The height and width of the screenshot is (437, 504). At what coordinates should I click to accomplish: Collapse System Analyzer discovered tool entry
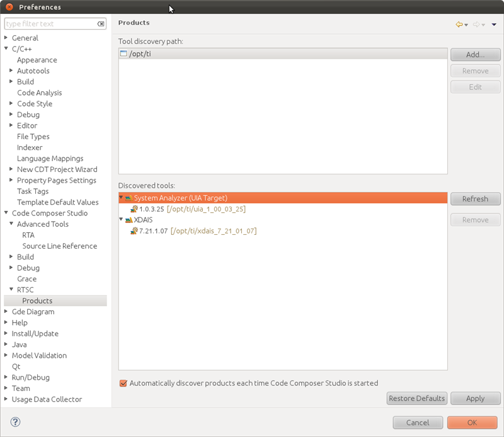pos(121,197)
